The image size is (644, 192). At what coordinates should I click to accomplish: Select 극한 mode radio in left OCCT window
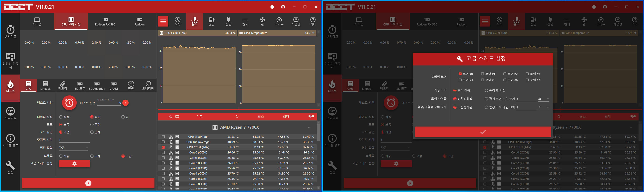[x=92, y=124]
